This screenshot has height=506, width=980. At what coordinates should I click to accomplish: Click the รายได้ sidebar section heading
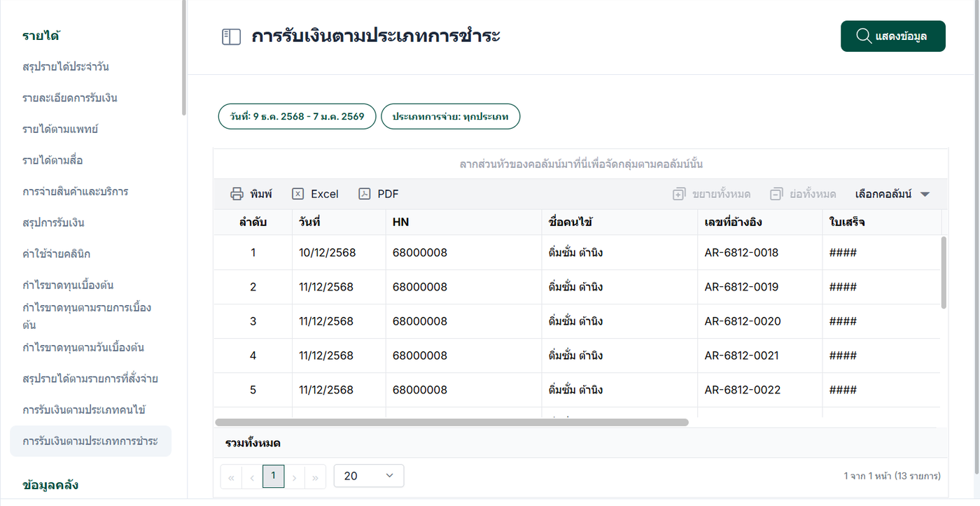(x=40, y=36)
